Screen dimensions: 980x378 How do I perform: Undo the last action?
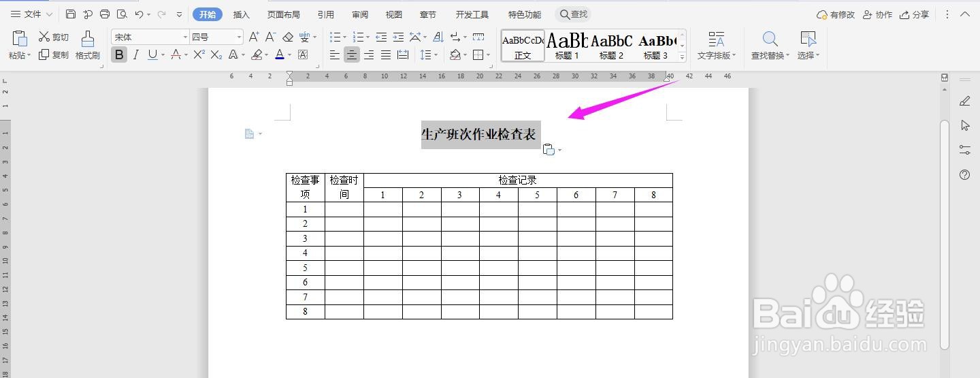click(139, 14)
